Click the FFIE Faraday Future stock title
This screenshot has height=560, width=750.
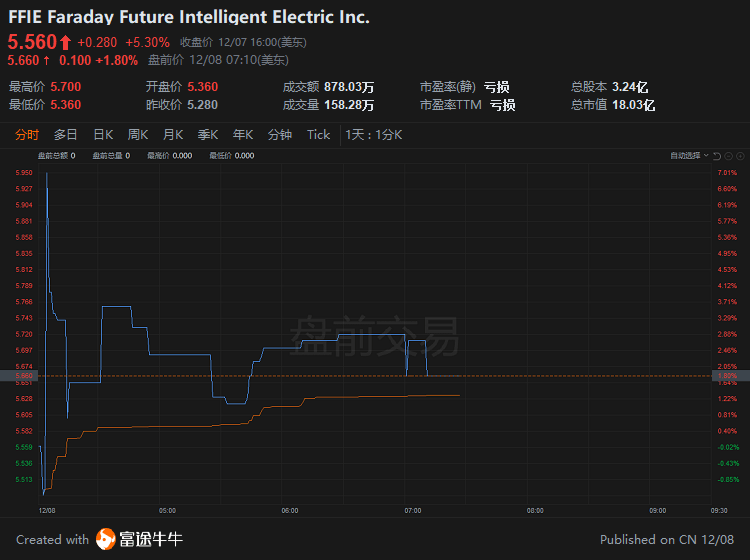tap(189, 17)
